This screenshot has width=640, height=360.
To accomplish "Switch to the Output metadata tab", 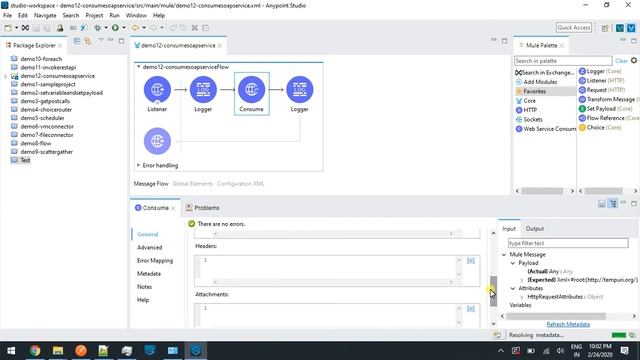I will [x=534, y=229].
